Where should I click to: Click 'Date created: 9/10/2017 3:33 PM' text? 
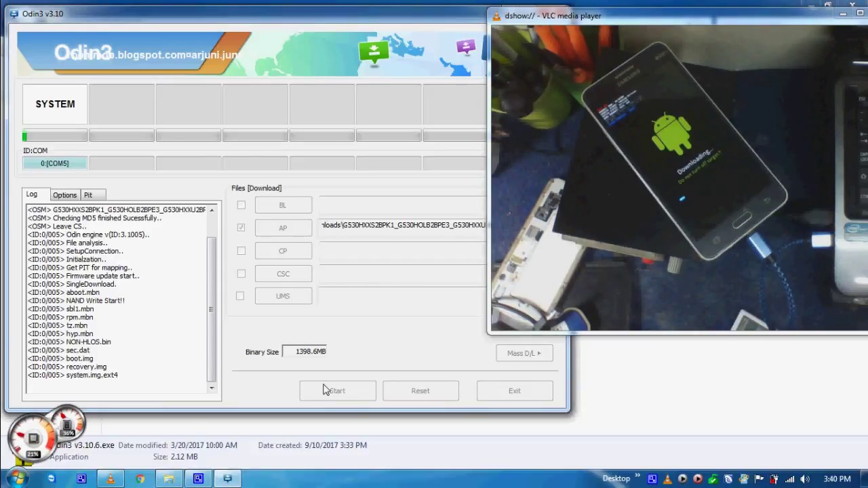pyautogui.click(x=313, y=445)
